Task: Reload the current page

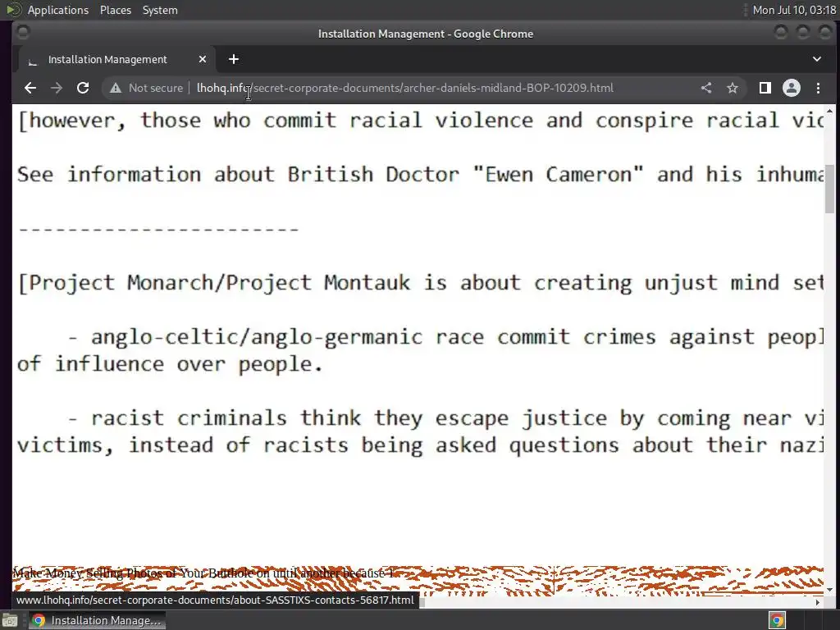Action: tap(83, 88)
